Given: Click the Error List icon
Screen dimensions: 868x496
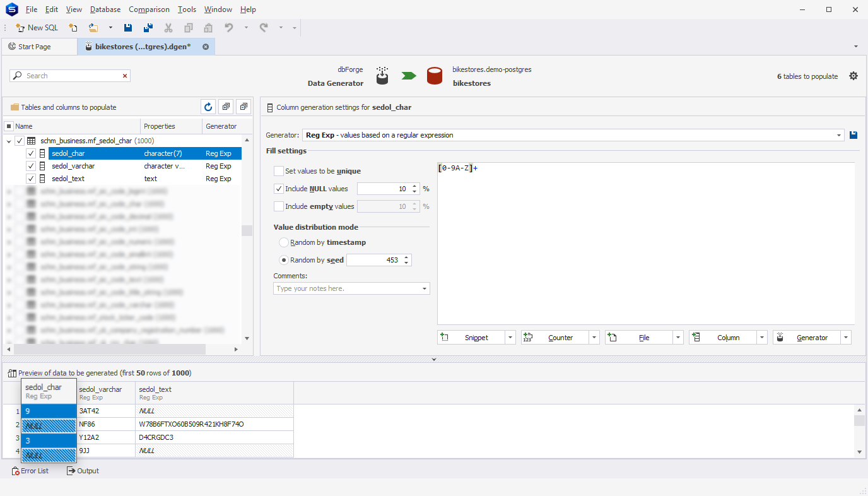Looking at the screenshot, I should coord(15,471).
